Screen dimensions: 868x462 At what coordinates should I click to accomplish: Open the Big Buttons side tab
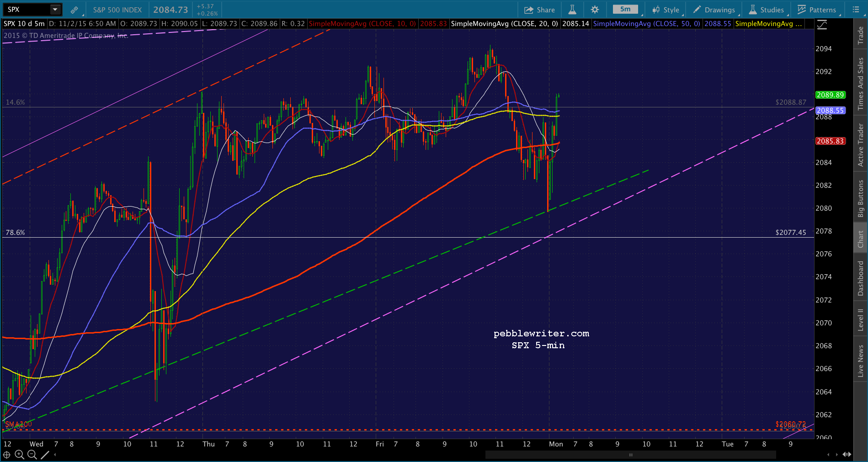(861, 198)
